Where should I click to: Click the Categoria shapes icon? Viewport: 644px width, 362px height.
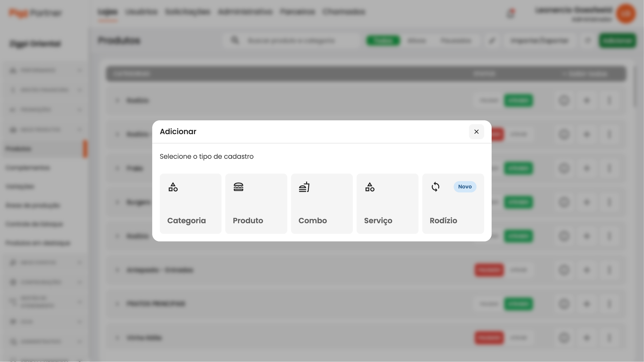pos(173,187)
